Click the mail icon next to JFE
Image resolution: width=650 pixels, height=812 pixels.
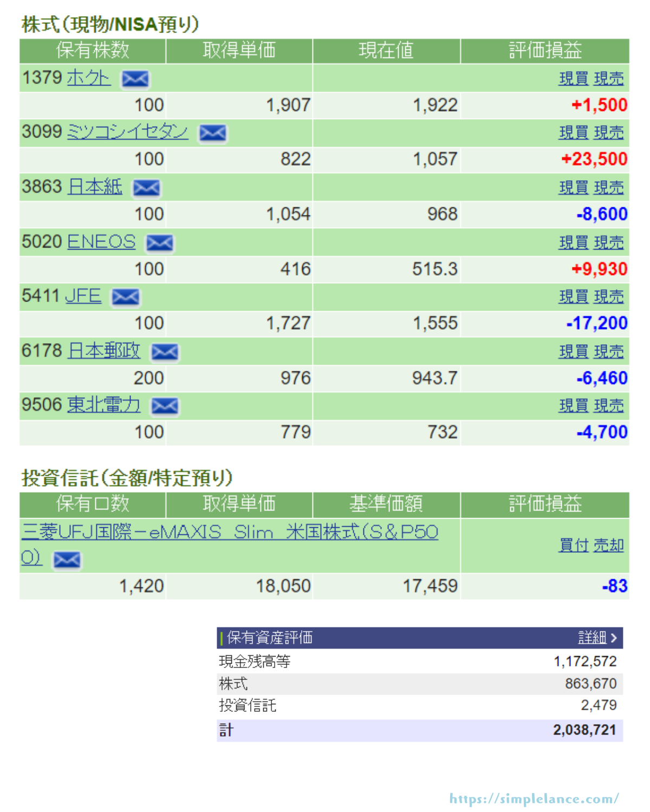coord(125,297)
